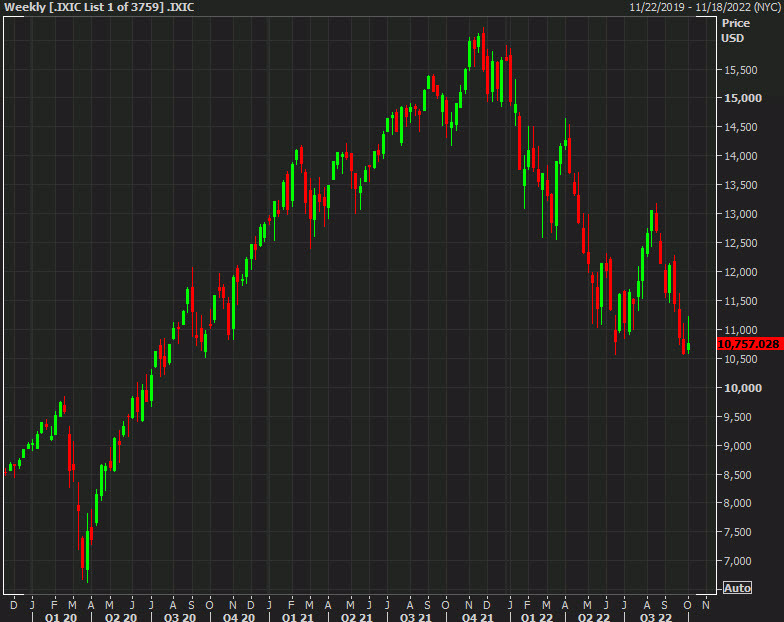The height and width of the screenshot is (622, 784).
Task: Click the Q3 22 quarter label
Action: (656, 617)
